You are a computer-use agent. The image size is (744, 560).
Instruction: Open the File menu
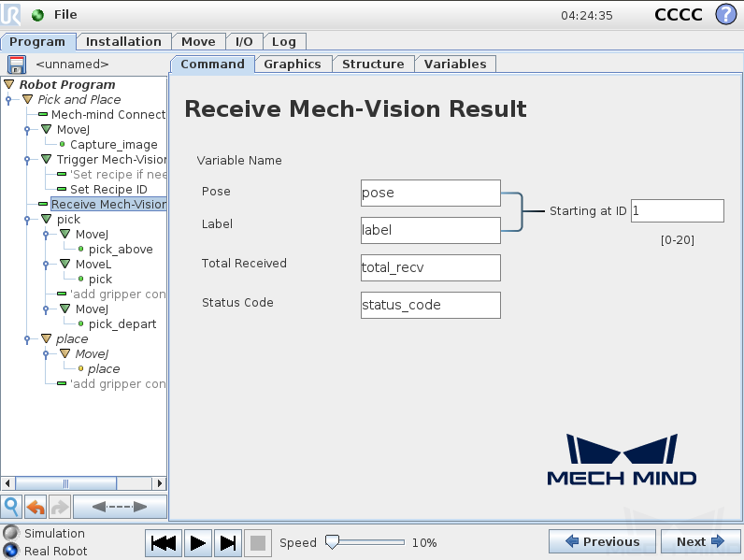click(x=65, y=15)
